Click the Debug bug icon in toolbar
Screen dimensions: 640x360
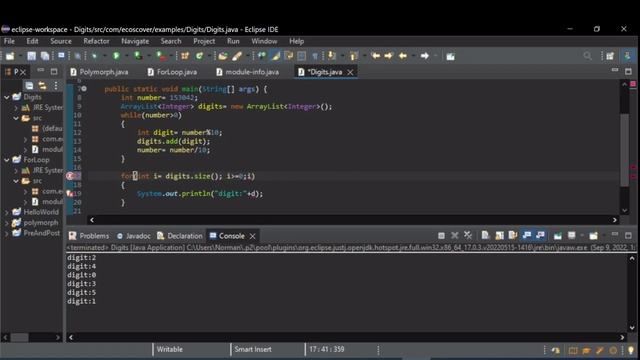94,56
